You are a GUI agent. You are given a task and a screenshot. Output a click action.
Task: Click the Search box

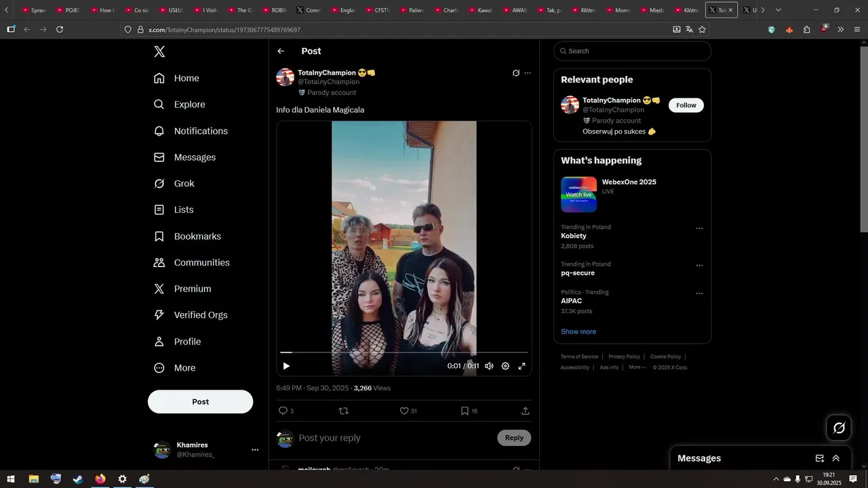pos(632,51)
